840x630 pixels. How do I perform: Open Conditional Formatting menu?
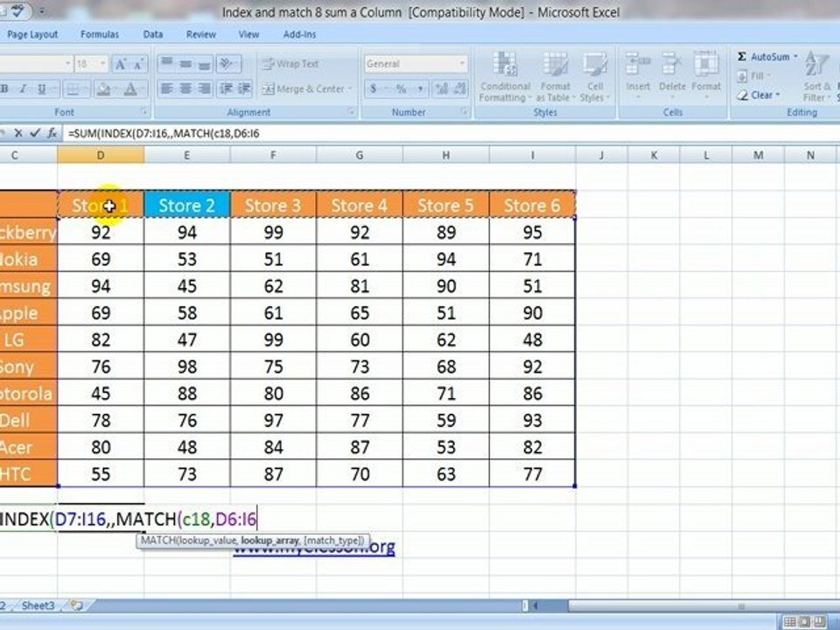[505, 77]
